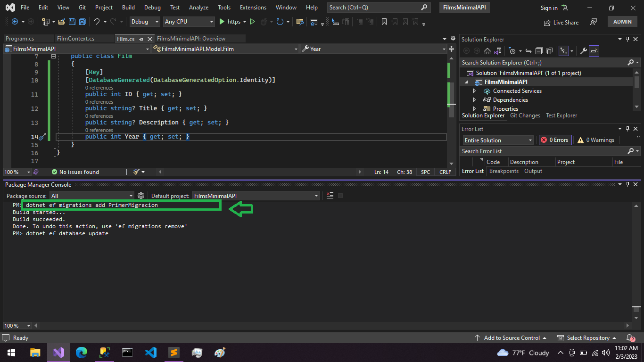Open the Git menu
Screen dimensions: 644x362
tap(82, 7)
